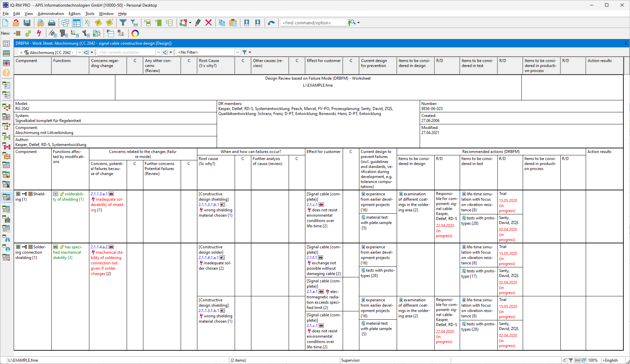Click the orange help question mark sidebar icon
630x364 pixels.
6,73
